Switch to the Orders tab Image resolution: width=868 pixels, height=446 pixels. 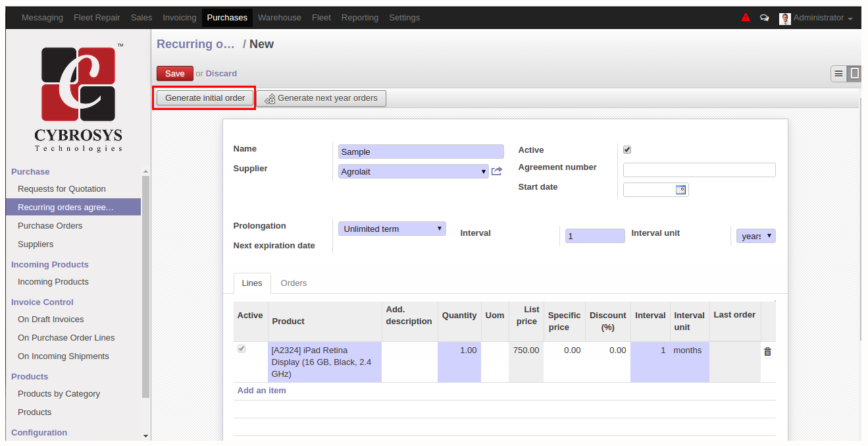(294, 283)
